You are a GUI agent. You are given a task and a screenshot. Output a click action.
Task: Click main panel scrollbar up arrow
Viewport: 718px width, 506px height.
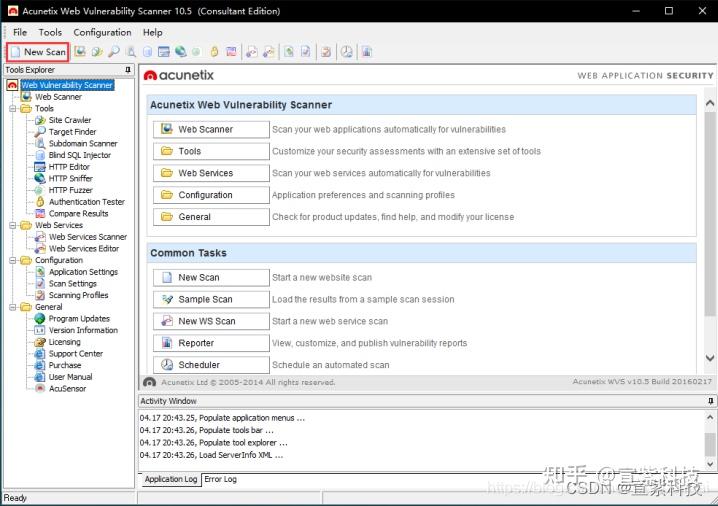710,103
